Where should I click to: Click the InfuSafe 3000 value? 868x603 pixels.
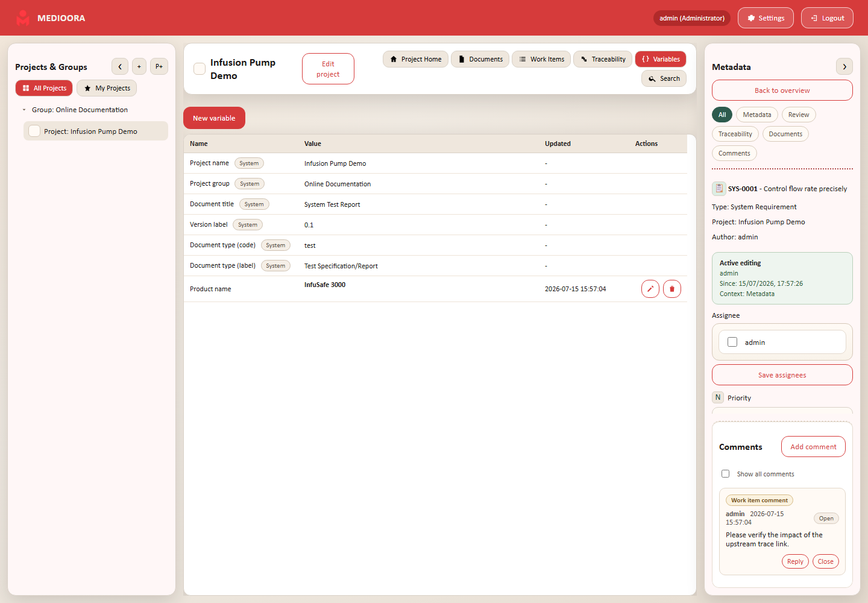pos(325,285)
